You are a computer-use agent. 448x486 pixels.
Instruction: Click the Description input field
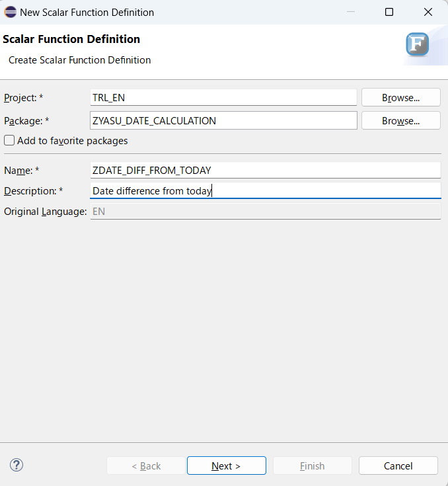(x=265, y=190)
